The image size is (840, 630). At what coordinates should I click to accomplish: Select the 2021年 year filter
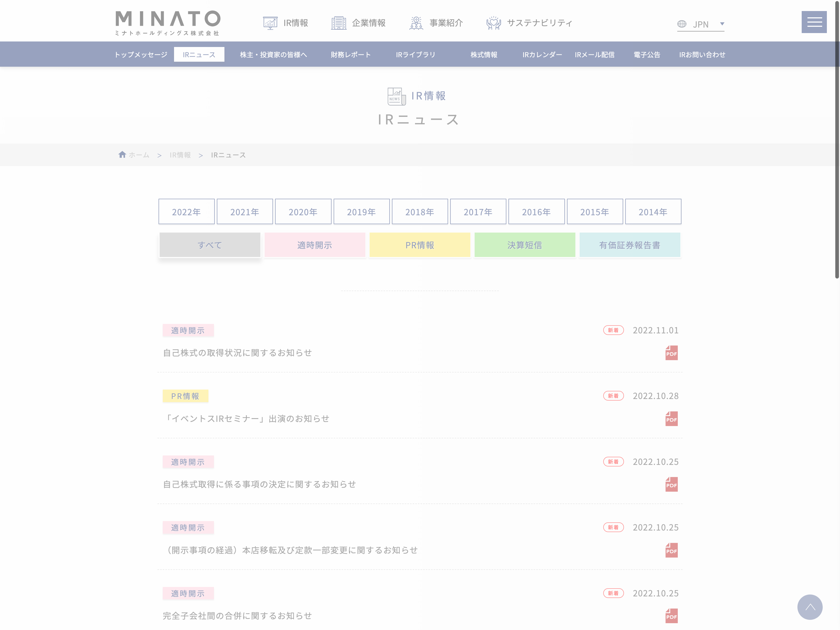[245, 212]
